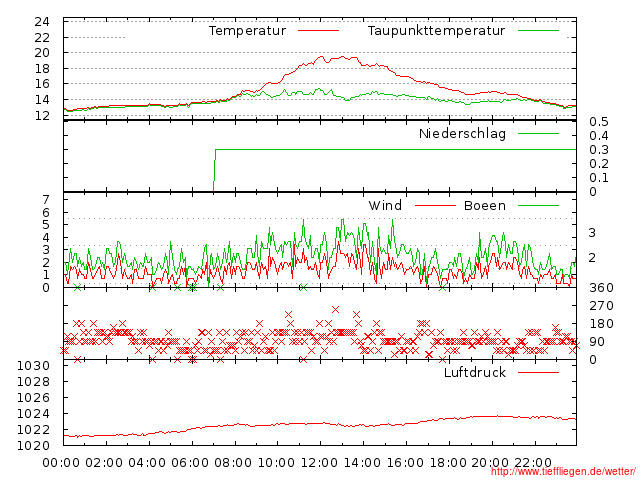
Task: Click the Boeen legend label
Action: (485, 205)
